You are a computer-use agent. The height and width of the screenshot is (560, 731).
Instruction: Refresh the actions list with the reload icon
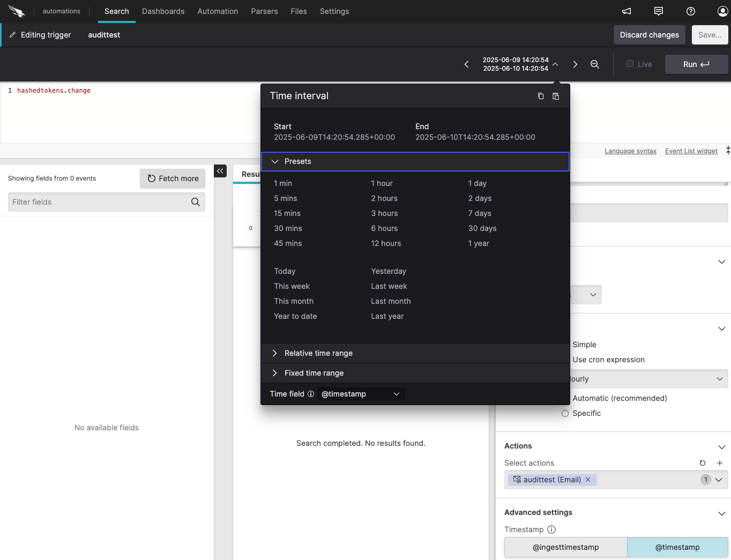[703, 463]
